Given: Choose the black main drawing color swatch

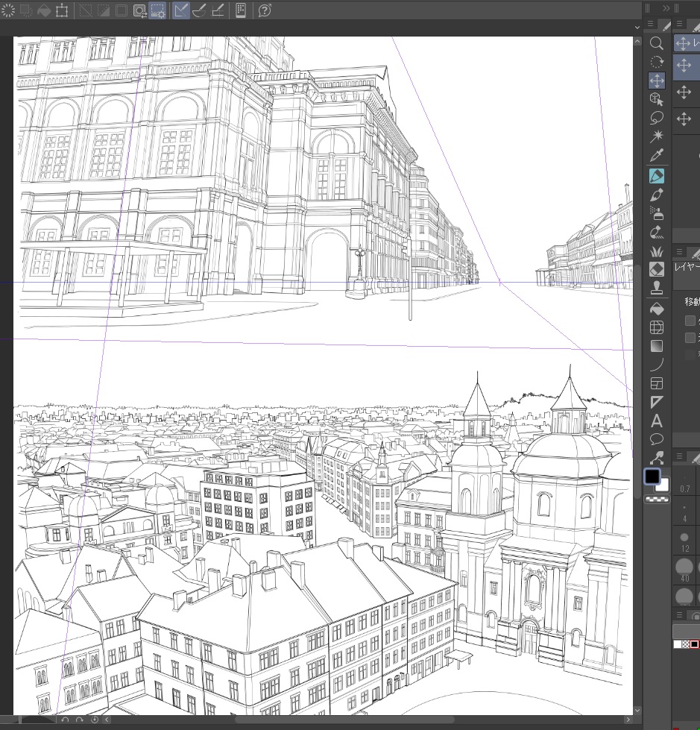Looking at the screenshot, I should pos(652,476).
